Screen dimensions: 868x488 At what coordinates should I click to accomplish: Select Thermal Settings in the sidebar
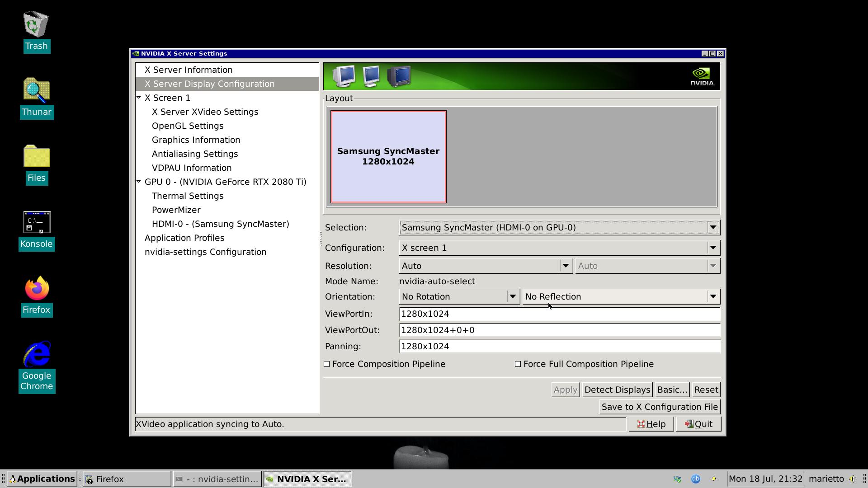[188, 196]
